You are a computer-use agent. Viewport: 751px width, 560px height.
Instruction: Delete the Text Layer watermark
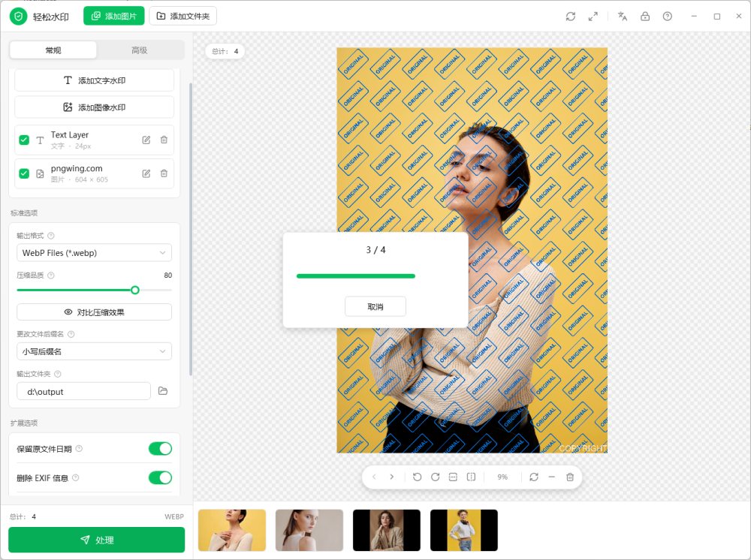(164, 140)
